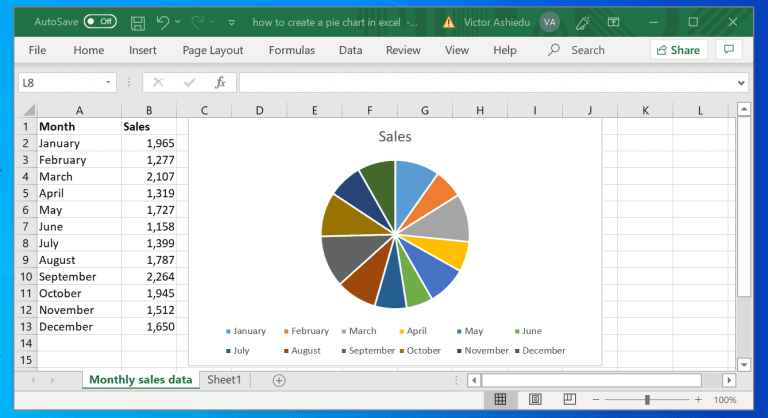Undo the last action

[163, 22]
